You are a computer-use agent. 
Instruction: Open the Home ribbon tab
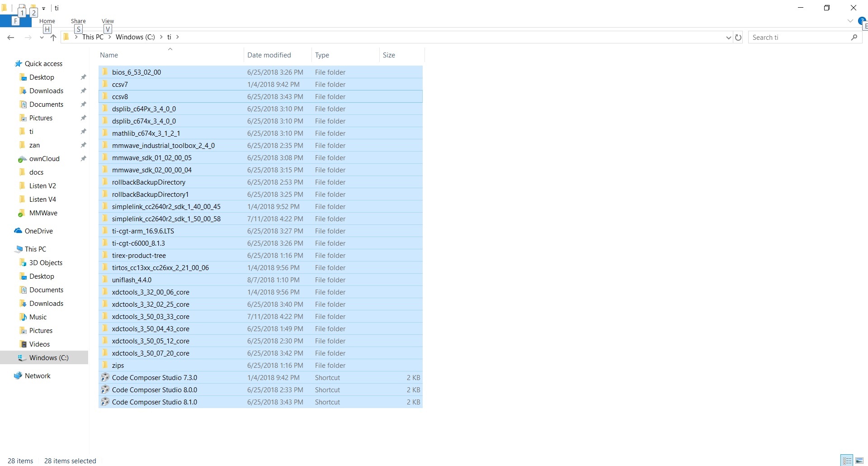click(x=47, y=21)
